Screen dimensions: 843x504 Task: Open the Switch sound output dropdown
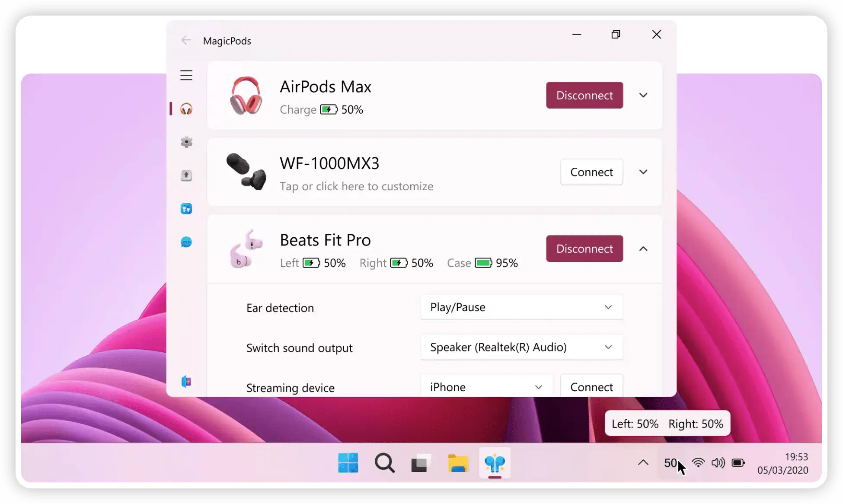point(521,348)
